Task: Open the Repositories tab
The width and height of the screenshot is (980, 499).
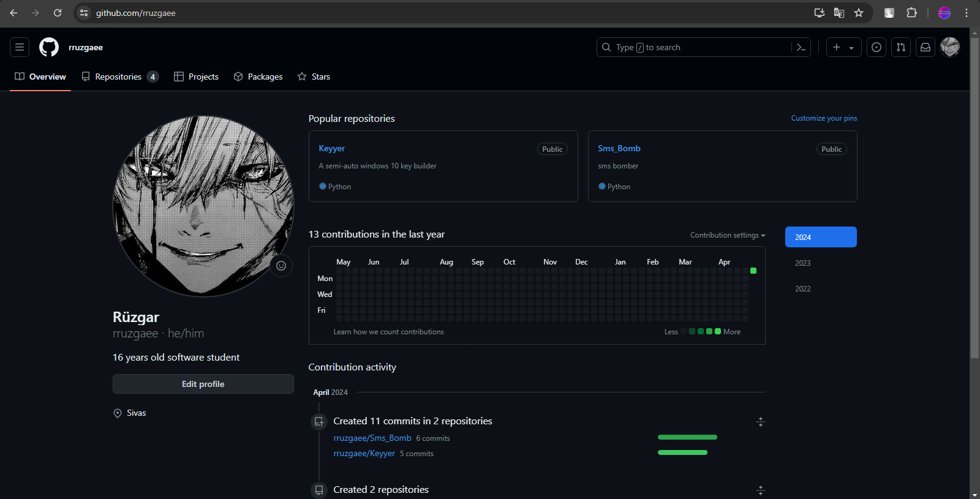Action: click(120, 77)
